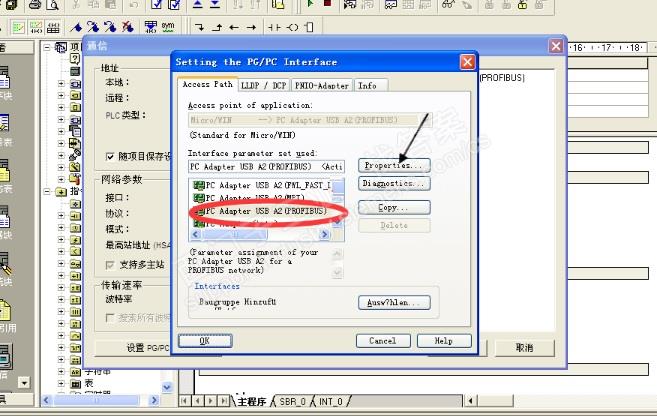Click the Options icon with yellow page

coord(278,5)
